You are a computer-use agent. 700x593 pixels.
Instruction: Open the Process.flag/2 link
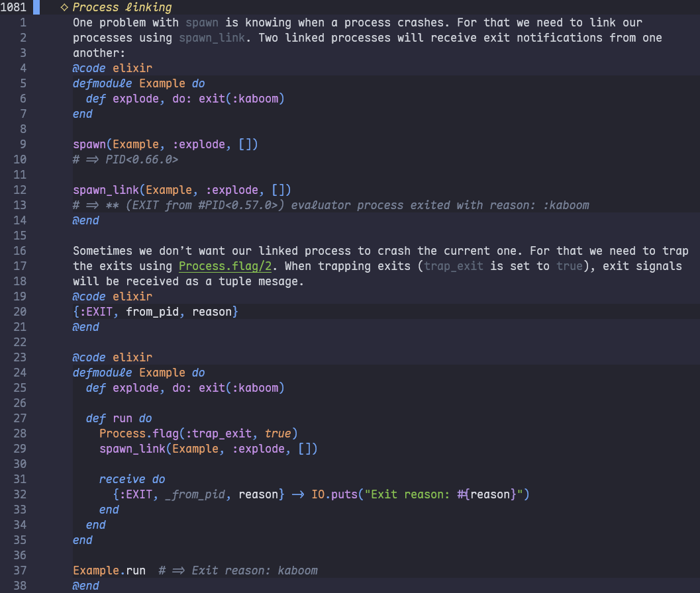[225, 266]
